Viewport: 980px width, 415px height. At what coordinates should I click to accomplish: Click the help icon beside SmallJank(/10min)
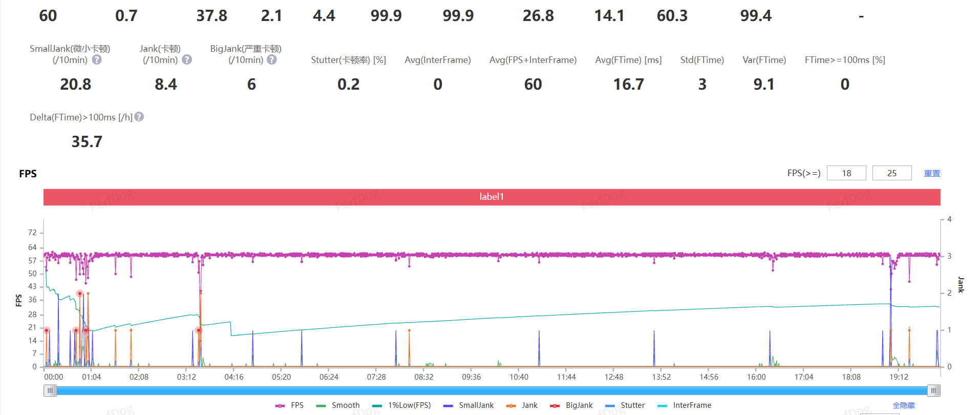pos(97,60)
